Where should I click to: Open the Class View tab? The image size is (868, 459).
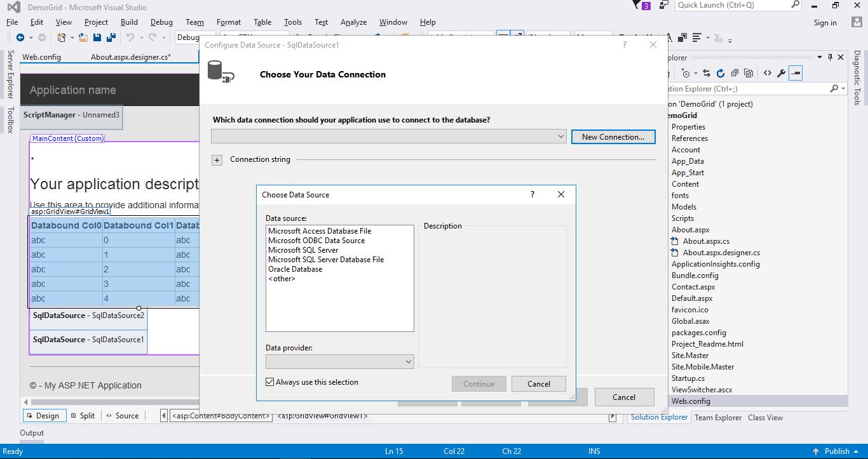point(765,418)
